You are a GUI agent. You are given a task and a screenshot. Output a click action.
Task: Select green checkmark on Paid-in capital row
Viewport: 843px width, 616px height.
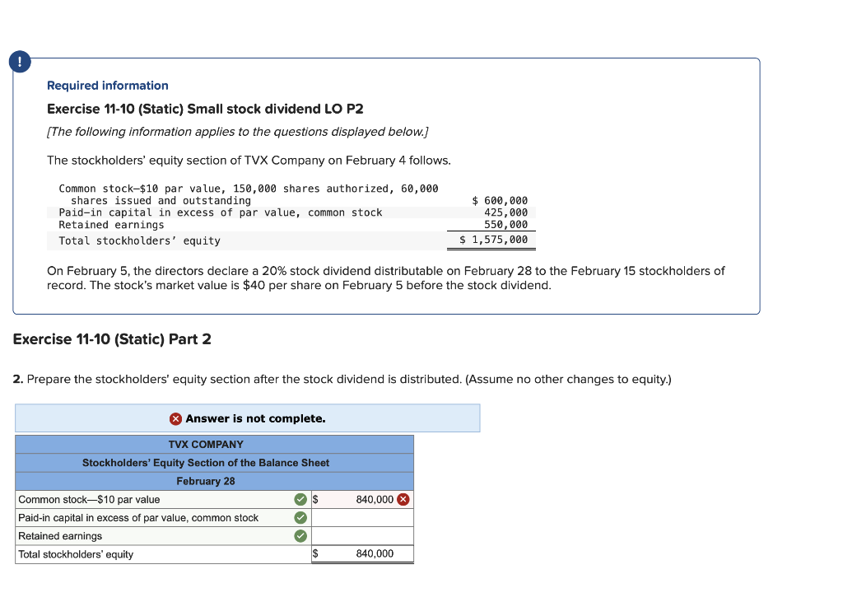pos(302,517)
